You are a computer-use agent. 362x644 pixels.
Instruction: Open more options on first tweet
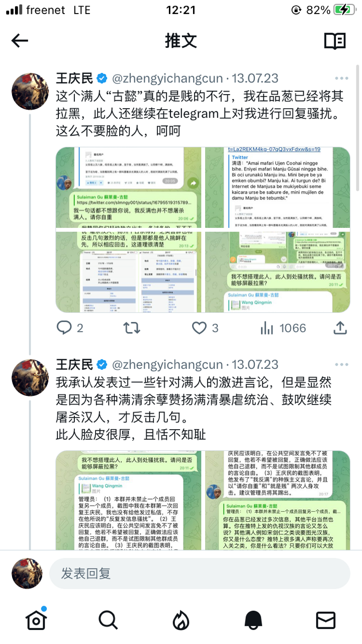click(x=341, y=78)
